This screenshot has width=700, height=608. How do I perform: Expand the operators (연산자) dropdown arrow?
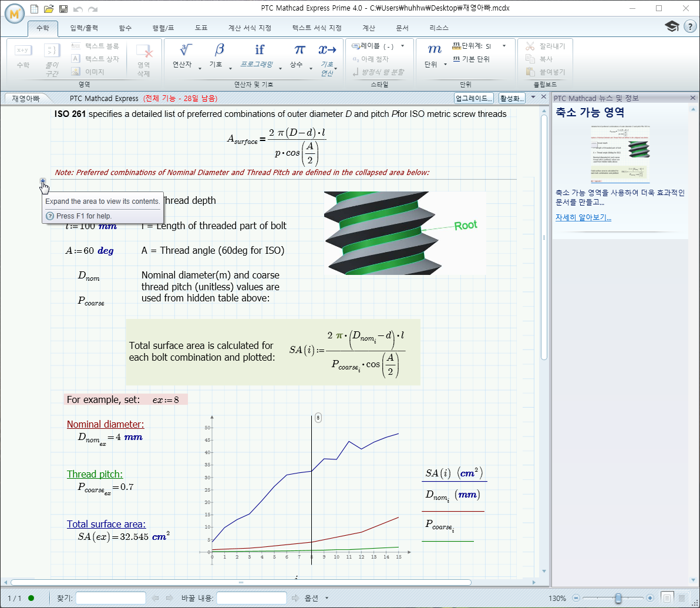coord(200,68)
